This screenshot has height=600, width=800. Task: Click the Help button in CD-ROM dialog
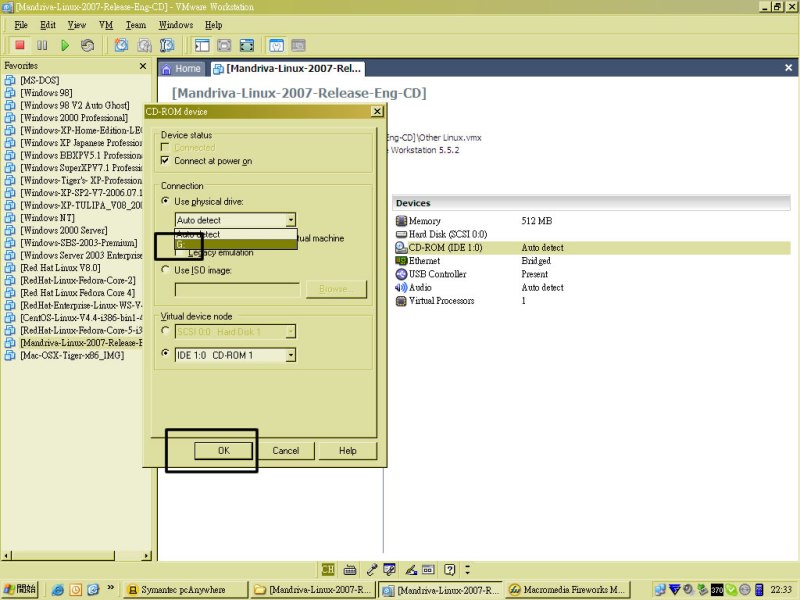(348, 451)
